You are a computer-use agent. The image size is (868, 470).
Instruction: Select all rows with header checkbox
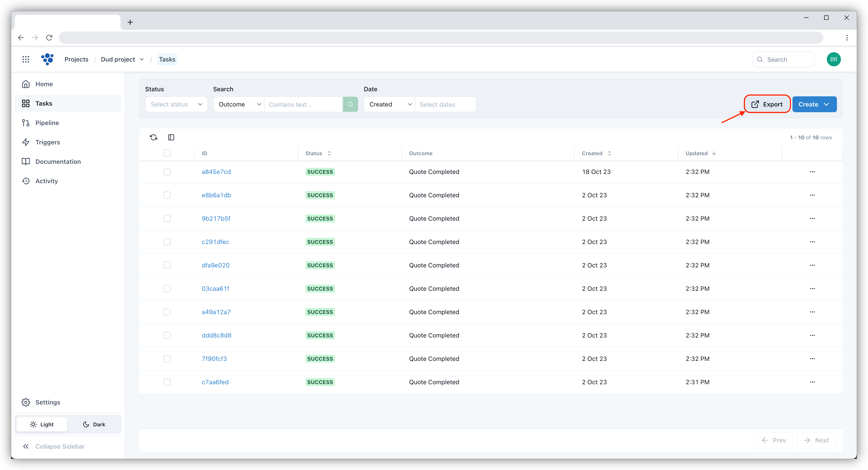tap(167, 153)
